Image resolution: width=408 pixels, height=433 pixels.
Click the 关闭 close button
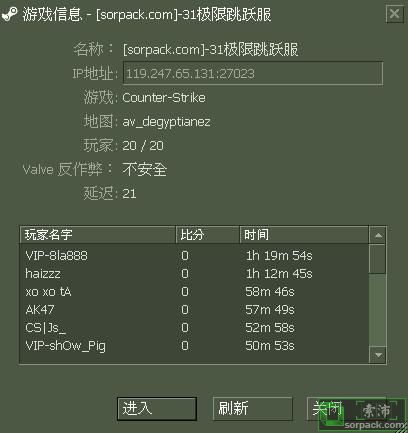click(326, 408)
